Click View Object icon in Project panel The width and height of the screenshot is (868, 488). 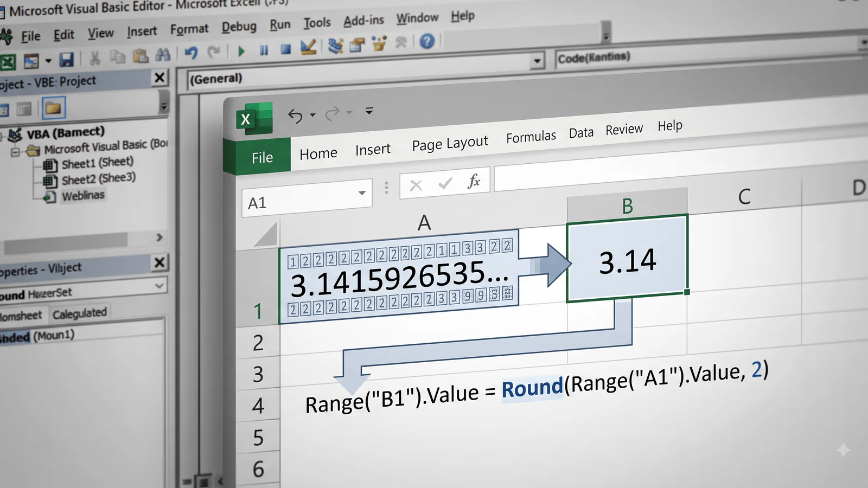click(24, 110)
